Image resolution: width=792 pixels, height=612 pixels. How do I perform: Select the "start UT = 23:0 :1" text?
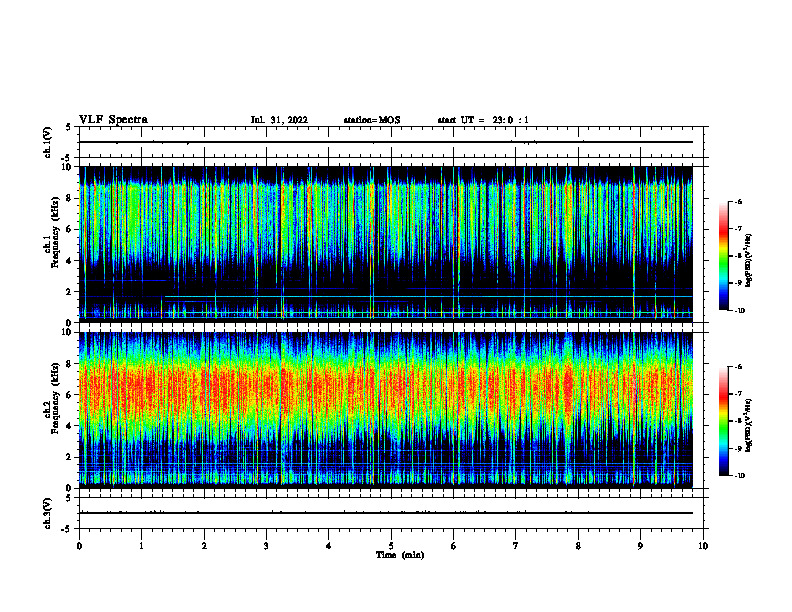[483, 120]
